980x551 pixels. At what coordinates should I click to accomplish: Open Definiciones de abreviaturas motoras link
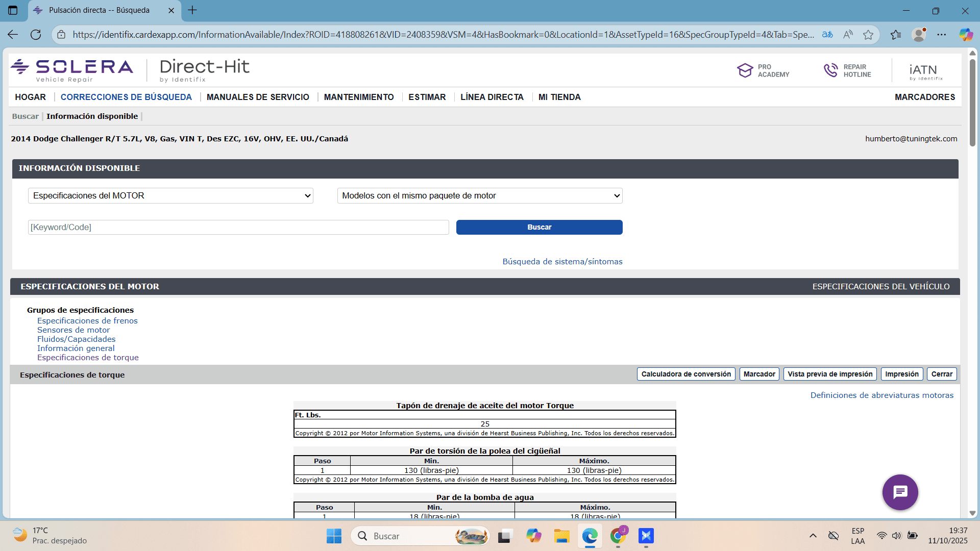point(881,395)
